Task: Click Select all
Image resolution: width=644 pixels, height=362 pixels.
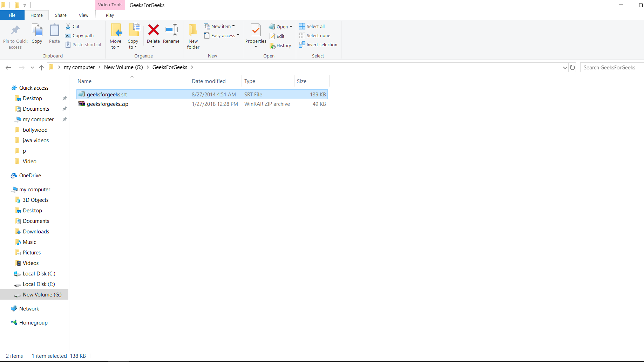Action: point(312,26)
